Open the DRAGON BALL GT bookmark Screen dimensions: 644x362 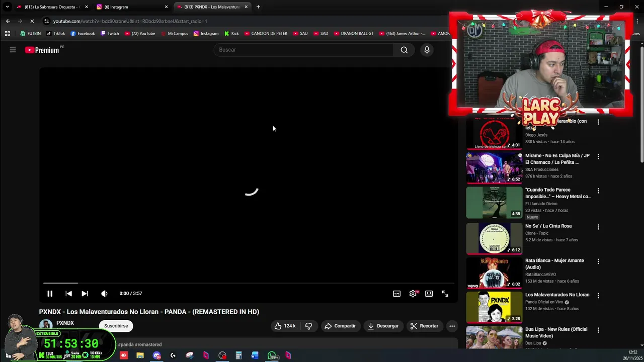pyautogui.click(x=354, y=34)
